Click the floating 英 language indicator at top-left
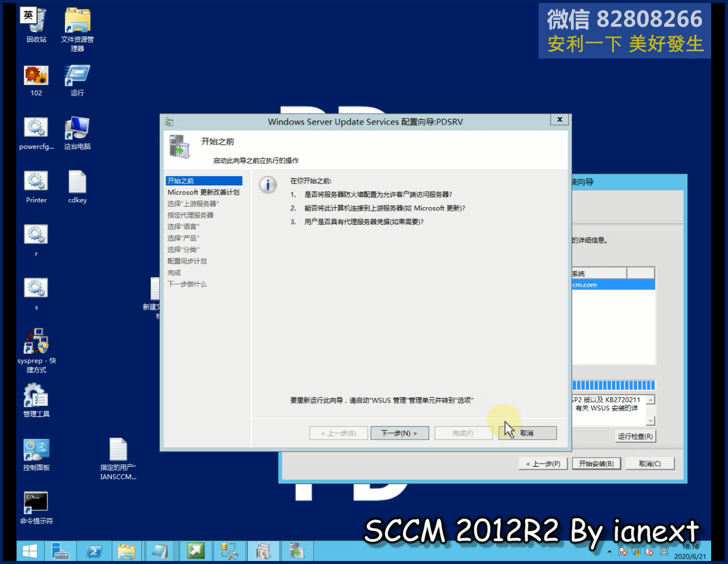The height and width of the screenshot is (564, 728). pyautogui.click(x=28, y=16)
